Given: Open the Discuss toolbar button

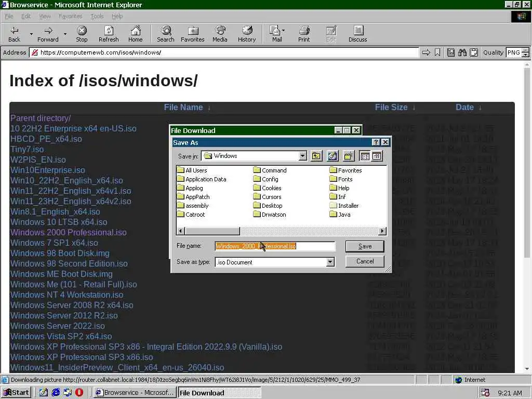Looking at the screenshot, I should pyautogui.click(x=357, y=34).
